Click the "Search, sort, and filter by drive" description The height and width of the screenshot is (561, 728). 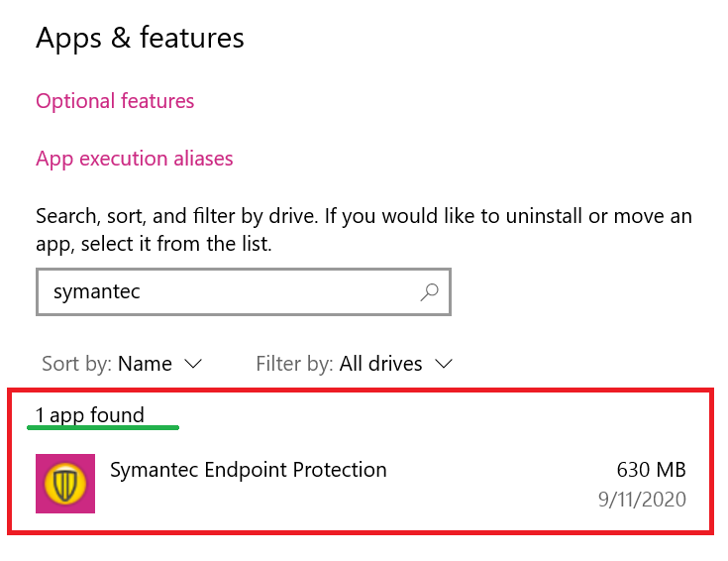[364, 229]
